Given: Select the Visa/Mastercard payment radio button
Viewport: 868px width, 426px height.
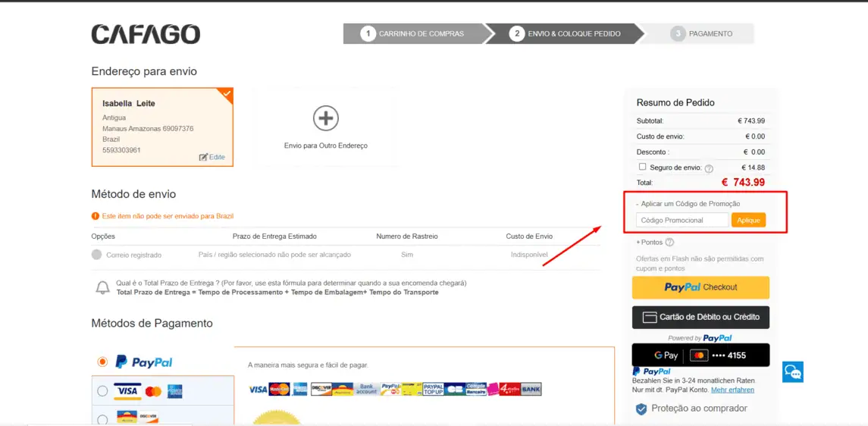Looking at the screenshot, I should coord(102,391).
